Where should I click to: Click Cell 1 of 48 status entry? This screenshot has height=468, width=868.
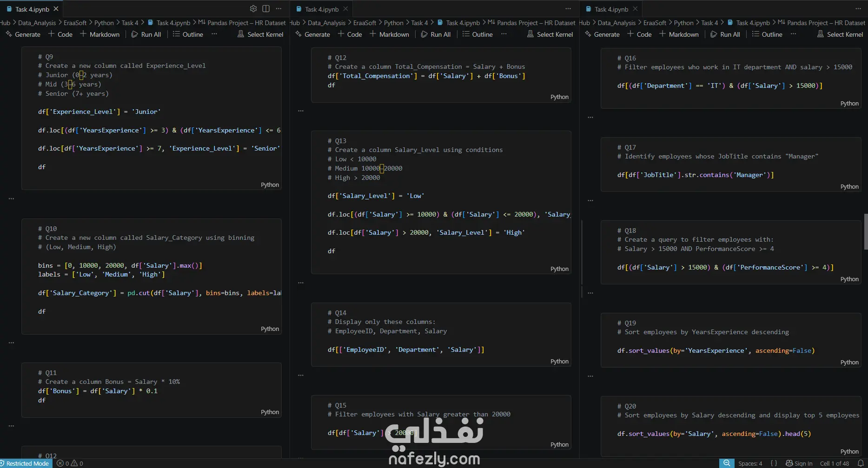pos(835,463)
